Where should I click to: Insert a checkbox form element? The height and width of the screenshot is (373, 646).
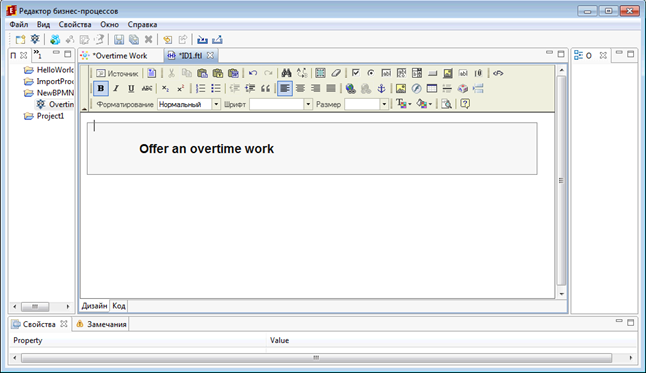coord(355,73)
